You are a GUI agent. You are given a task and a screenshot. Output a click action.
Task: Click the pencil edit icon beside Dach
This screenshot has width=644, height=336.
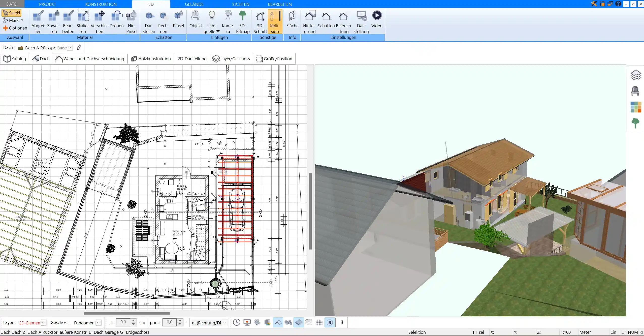[79, 47]
